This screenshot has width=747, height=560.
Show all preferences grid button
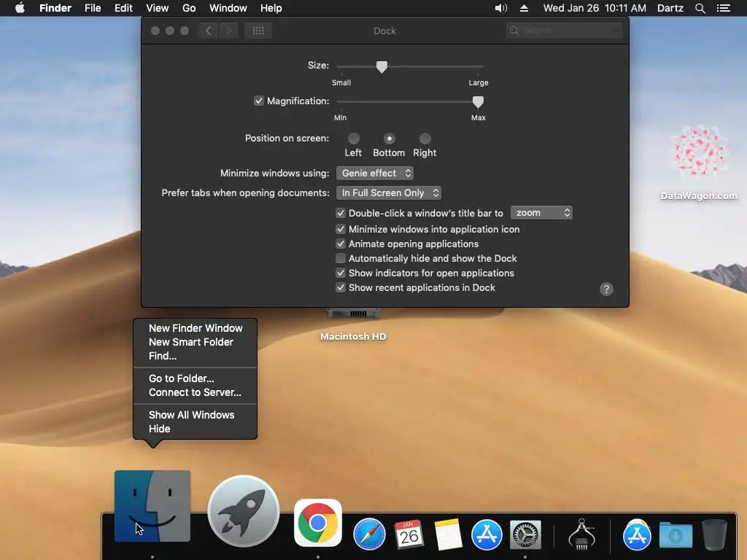258,31
